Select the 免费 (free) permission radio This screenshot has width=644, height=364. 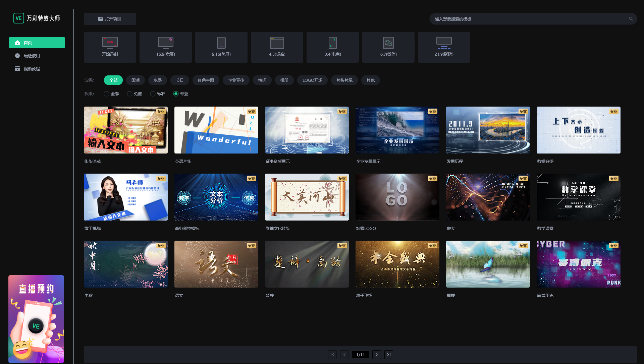click(129, 94)
